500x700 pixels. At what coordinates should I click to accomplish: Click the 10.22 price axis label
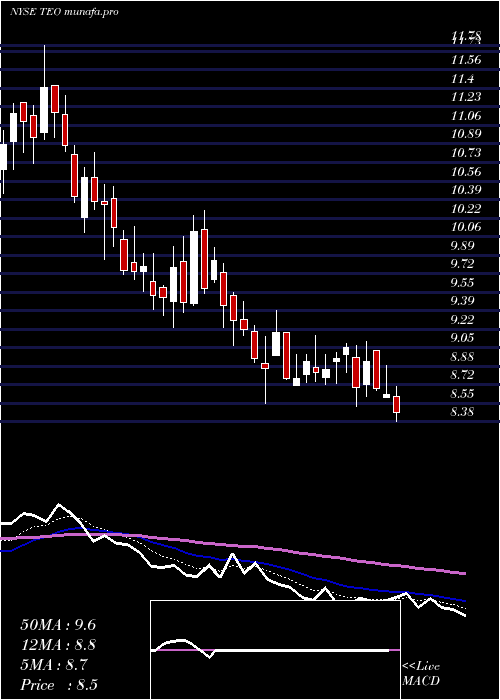tap(466, 208)
